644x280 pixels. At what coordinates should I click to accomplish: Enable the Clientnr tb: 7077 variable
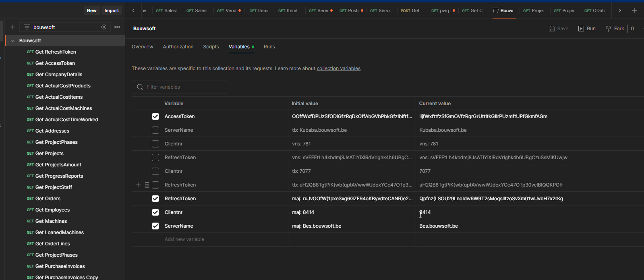pyautogui.click(x=155, y=171)
